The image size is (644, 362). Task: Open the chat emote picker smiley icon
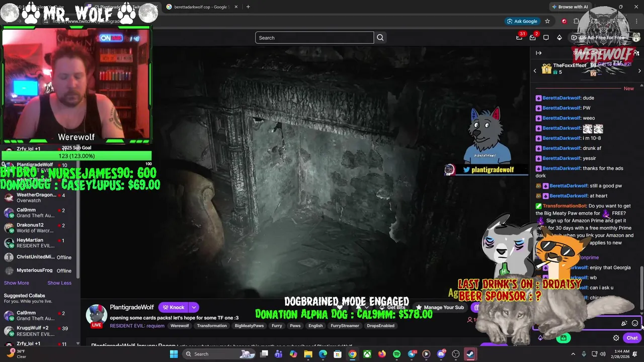[635, 323]
